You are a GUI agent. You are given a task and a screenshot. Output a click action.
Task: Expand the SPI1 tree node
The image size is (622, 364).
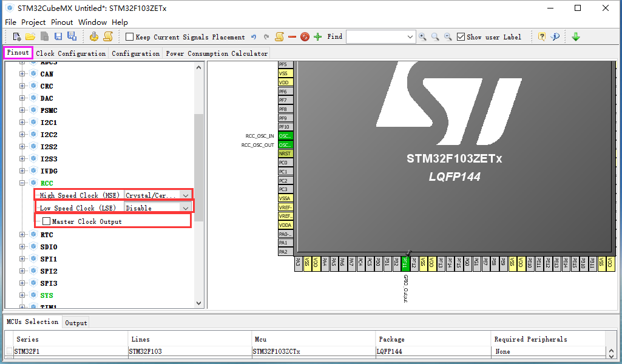pyautogui.click(x=22, y=258)
